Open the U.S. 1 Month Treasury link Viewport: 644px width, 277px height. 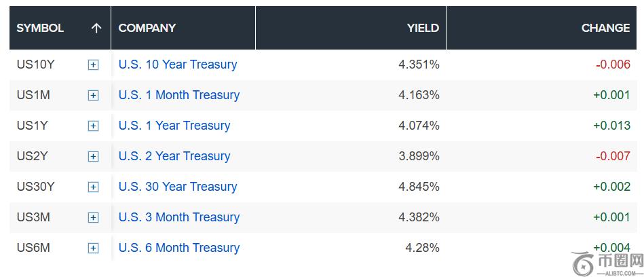(179, 95)
